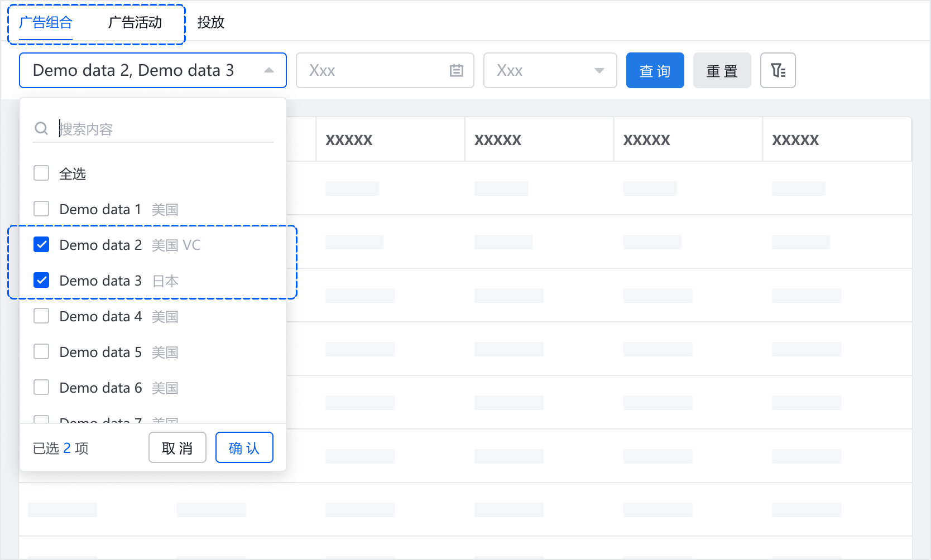
Task: Click the 日本 label of Demo data 3
Action: point(165,281)
